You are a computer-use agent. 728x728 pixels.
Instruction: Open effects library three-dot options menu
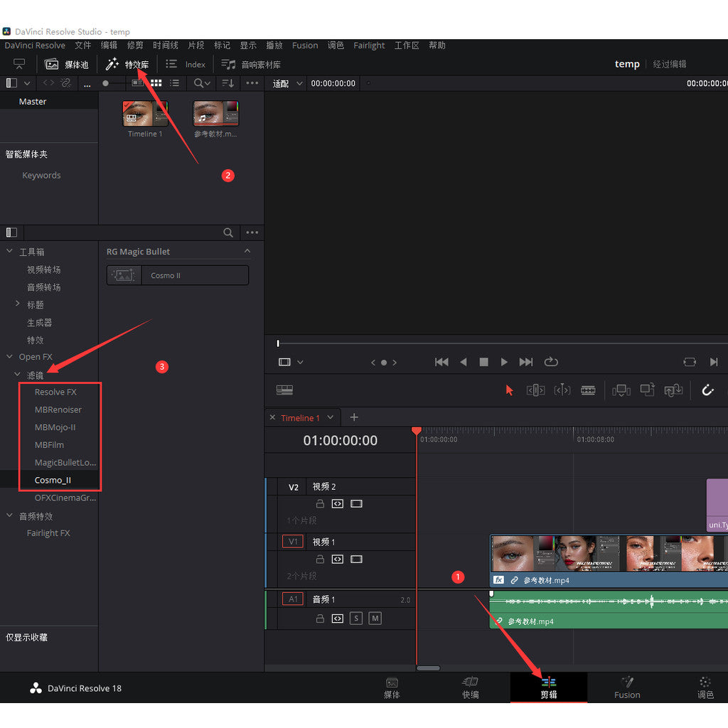coord(252,232)
